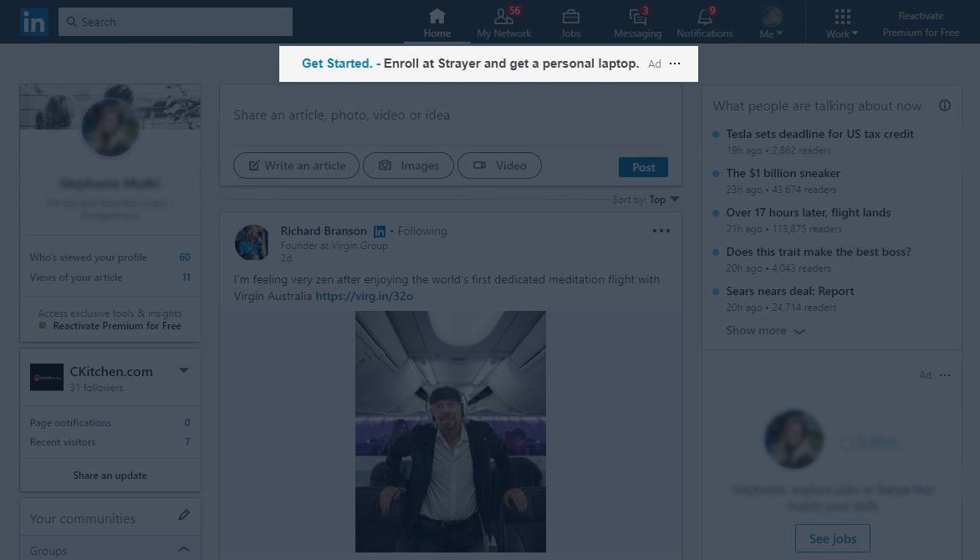The width and height of the screenshot is (980, 560).
Task: Open Tesla sets deadline for US tax credit
Action: (820, 134)
